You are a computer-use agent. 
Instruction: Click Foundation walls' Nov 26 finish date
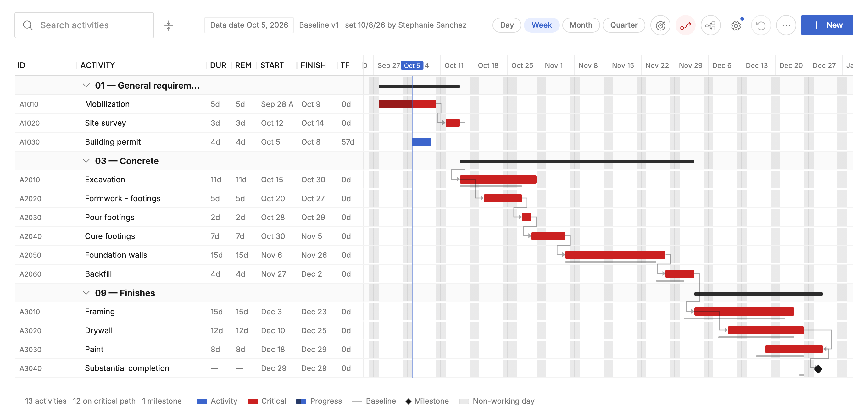[314, 255]
